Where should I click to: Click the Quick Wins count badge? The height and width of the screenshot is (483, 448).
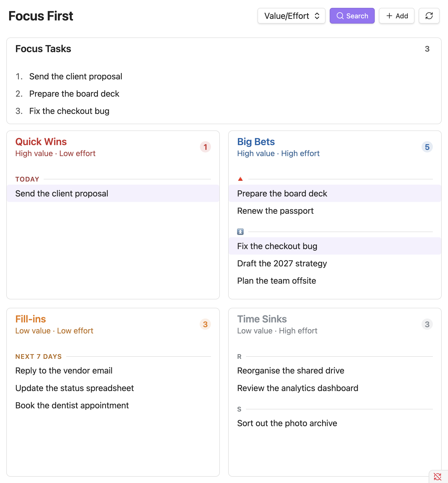click(205, 147)
